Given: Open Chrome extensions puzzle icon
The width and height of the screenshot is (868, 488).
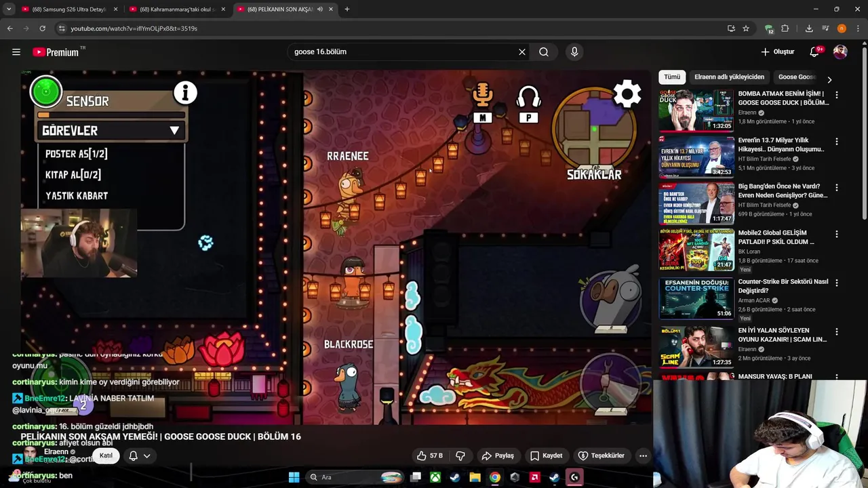Looking at the screenshot, I should point(785,28).
